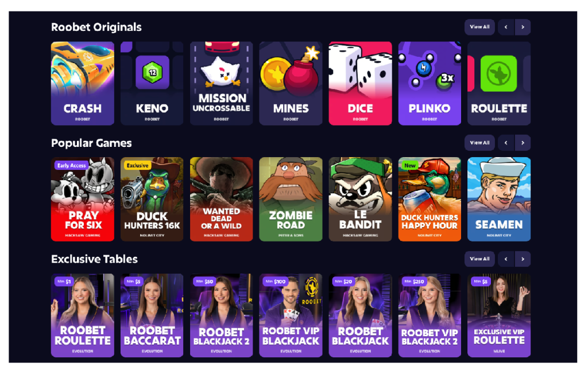The width and height of the screenshot is (588, 374).
Task: Show previous Roobet Originals games arrow
Action: [x=506, y=27]
